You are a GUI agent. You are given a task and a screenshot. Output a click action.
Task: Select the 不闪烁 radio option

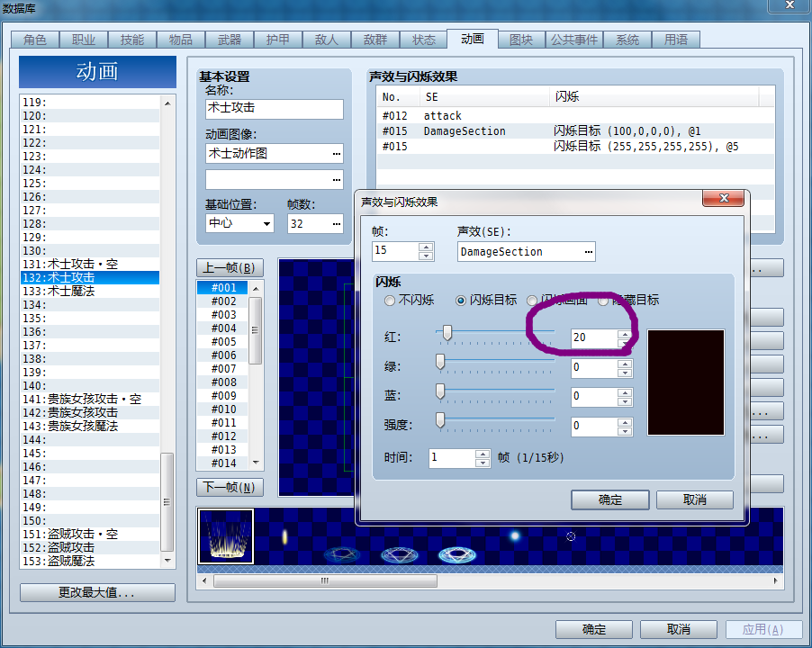point(390,301)
